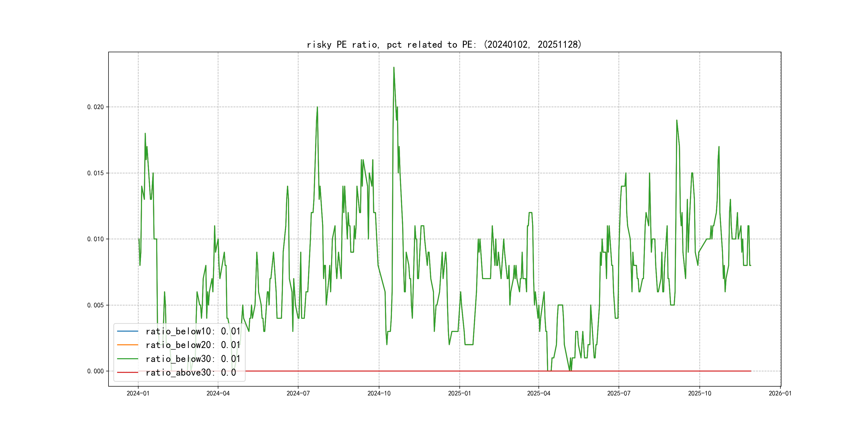Select the ratio_below10: 0.01 legend label
The height and width of the screenshot is (434, 868).
point(193,331)
